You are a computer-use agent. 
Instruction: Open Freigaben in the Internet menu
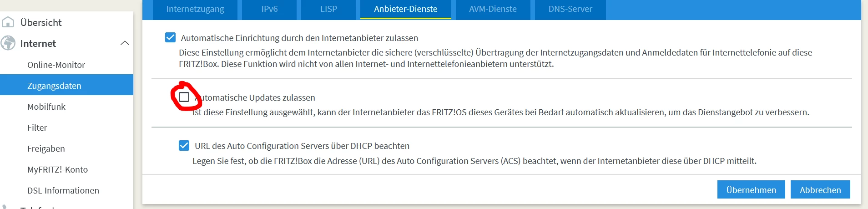point(46,148)
